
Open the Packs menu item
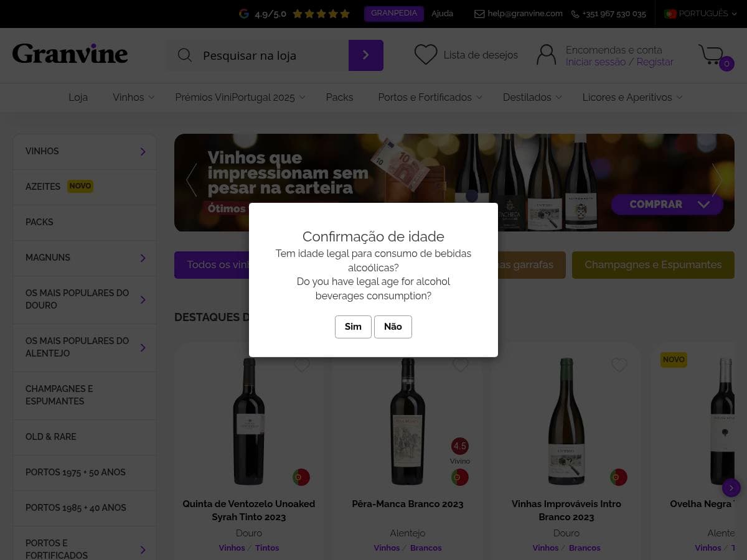coord(339,97)
